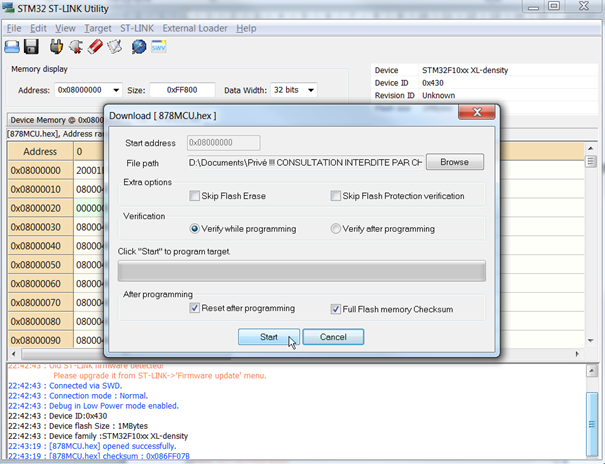Uncheck Reset after programming
The image size is (605, 464).
pos(195,309)
